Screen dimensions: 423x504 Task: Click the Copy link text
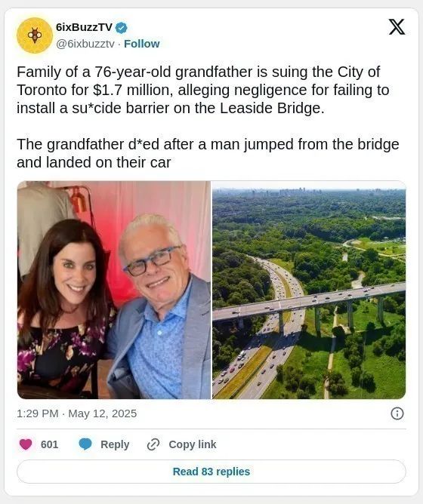point(193,444)
